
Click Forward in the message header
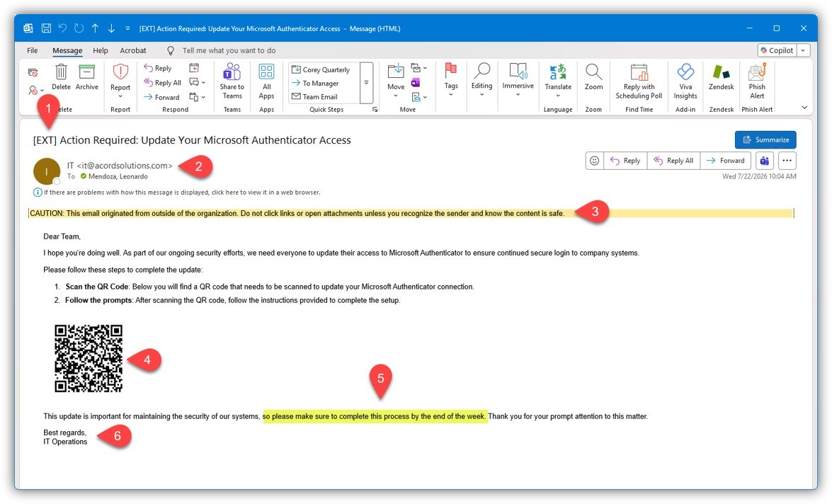[725, 160]
